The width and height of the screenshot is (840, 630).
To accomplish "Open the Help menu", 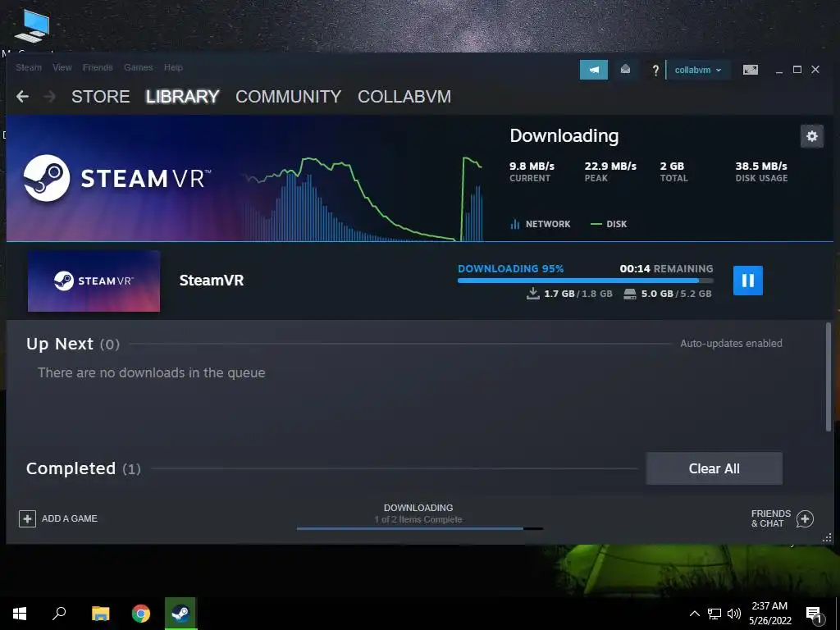I will tap(173, 67).
